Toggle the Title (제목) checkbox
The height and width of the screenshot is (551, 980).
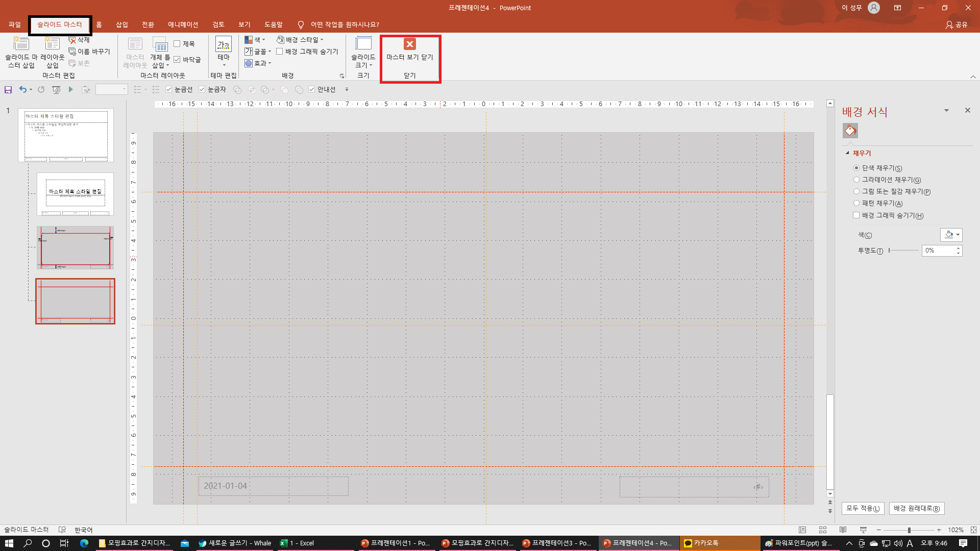coord(177,44)
